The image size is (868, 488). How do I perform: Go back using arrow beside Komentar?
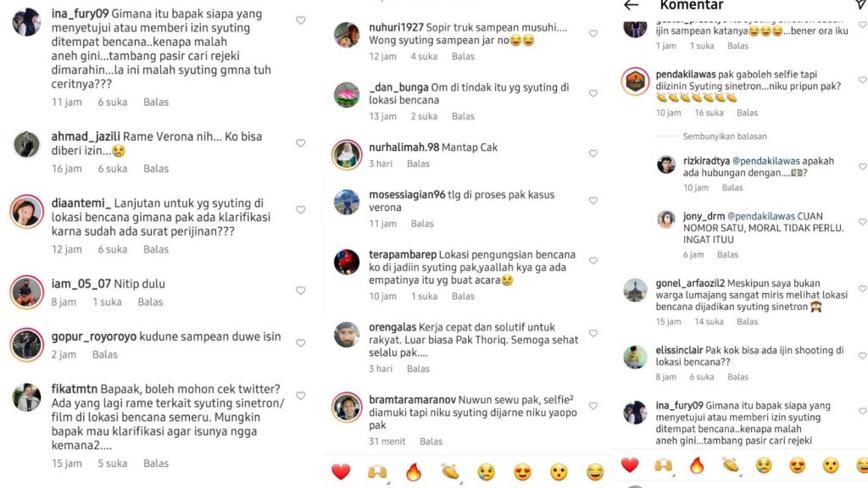(x=631, y=6)
